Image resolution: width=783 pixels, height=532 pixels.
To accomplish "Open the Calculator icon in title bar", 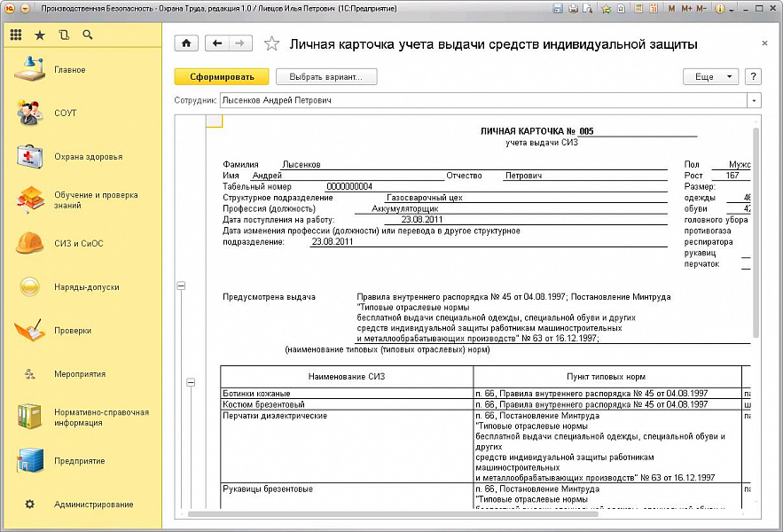I will click(638, 9).
